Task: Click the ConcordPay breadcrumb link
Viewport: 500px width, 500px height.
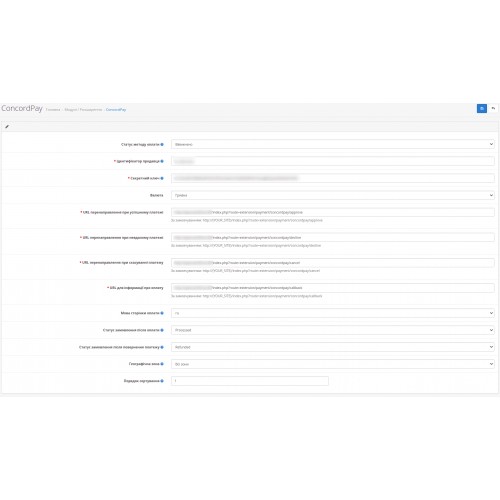Action: click(x=116, y=109)
